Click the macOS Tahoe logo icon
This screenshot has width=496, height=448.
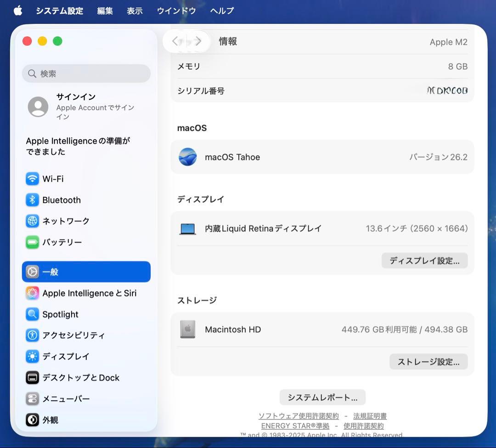click(187, 157)
